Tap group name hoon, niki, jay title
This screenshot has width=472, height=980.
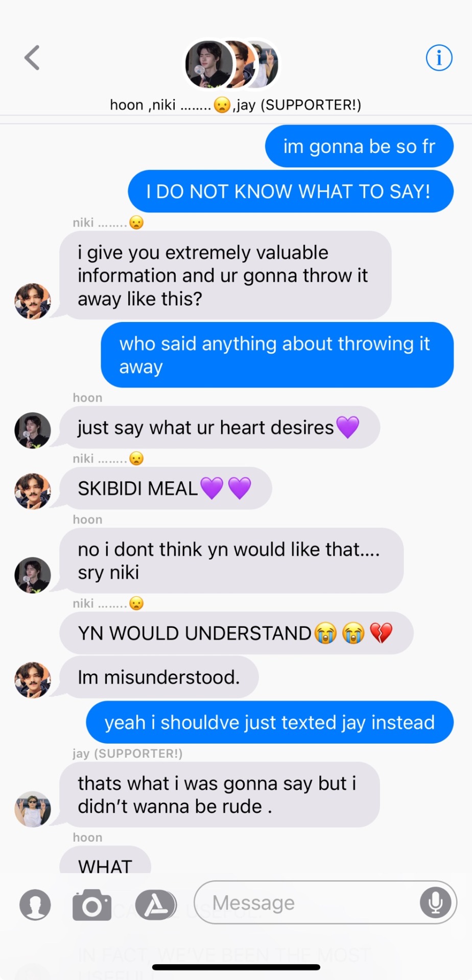pyautogui.click(x=235, y=105)
